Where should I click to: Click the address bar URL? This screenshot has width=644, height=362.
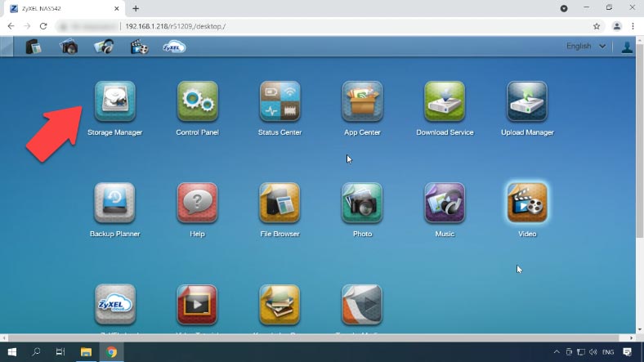click(176, 26)
